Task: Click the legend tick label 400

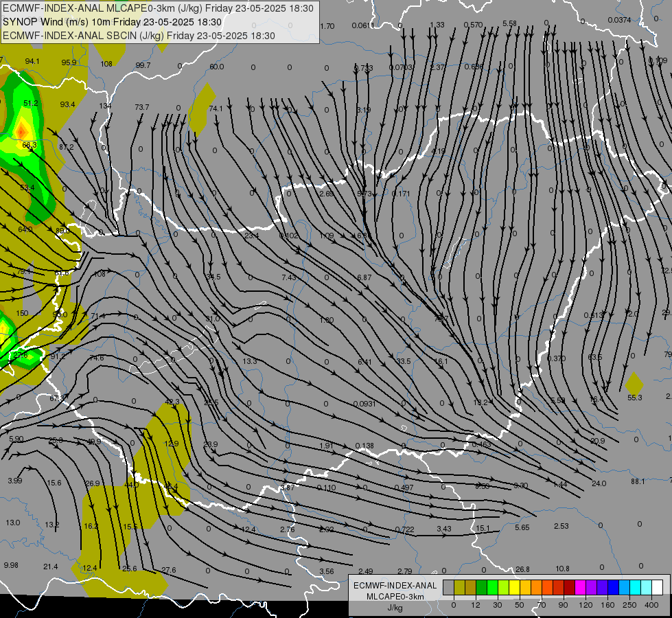Action: tap(651, 605)
